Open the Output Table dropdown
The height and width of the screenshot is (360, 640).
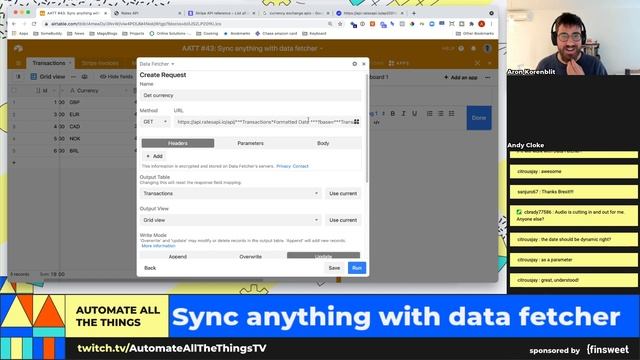[230, 193]
